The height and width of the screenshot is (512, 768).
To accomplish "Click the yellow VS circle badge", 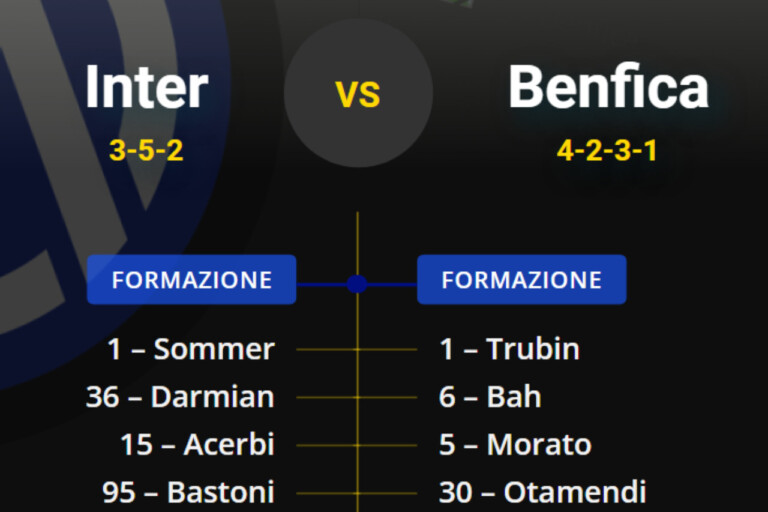I will pos(358,93).
